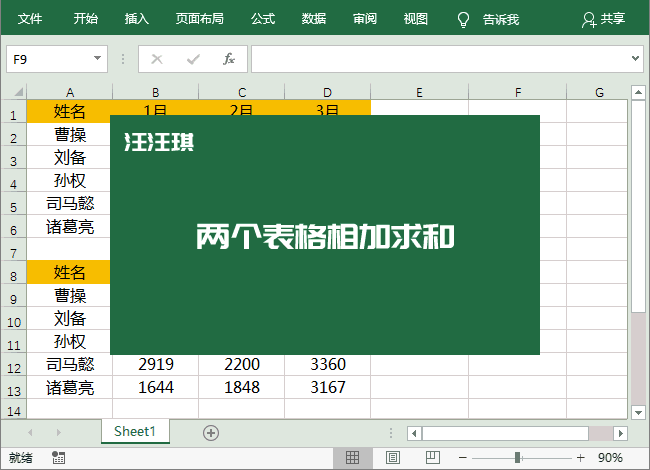This screenshot has height=470, width=650.
Task: Click inside the formula bar
Action: 440,59
